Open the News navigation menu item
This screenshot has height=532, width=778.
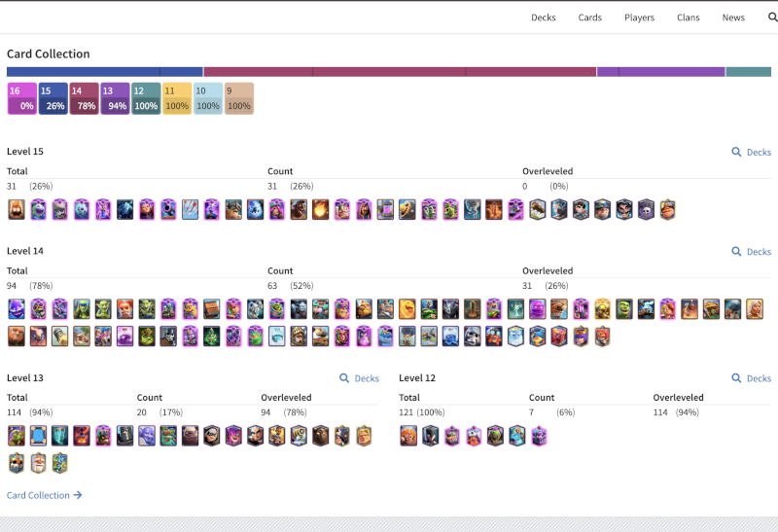pos(733,18)
